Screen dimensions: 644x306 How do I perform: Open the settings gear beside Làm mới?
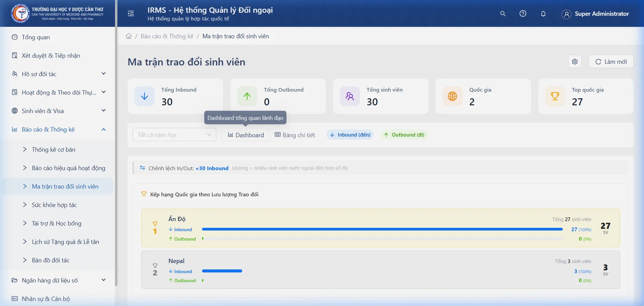click(x=575, y=61)
